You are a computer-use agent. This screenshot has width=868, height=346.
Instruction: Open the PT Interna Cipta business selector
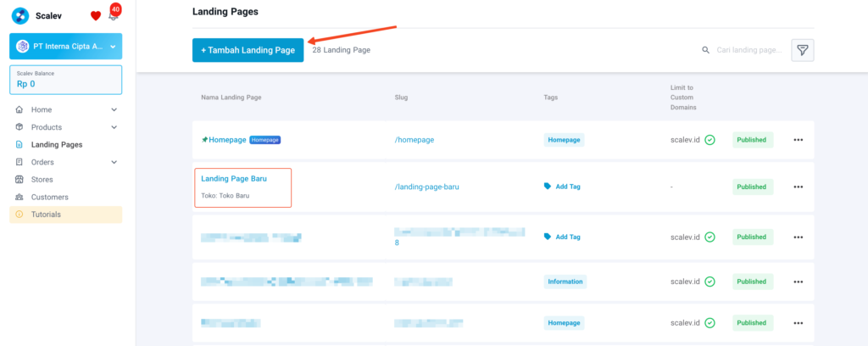click(66, 47)
